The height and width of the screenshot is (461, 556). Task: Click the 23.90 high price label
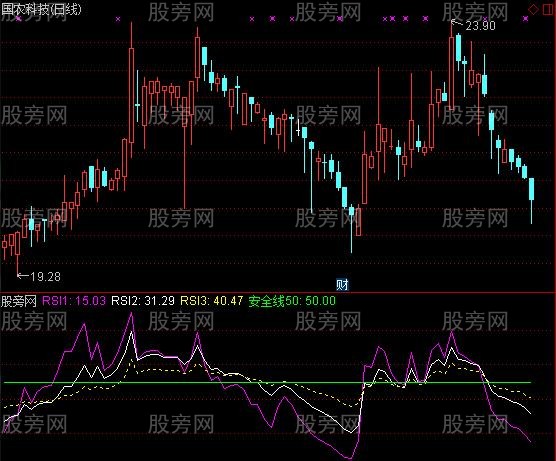pyautogui.click(x=480, y=26)
